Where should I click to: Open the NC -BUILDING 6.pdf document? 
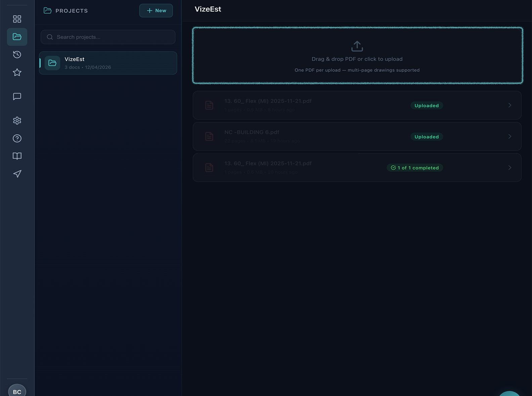(252, 133)
